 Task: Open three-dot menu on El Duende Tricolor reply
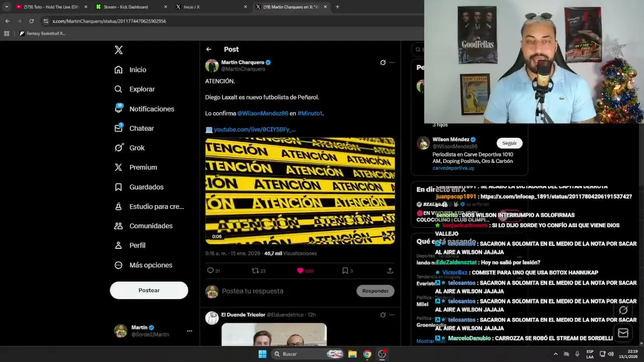392,315
